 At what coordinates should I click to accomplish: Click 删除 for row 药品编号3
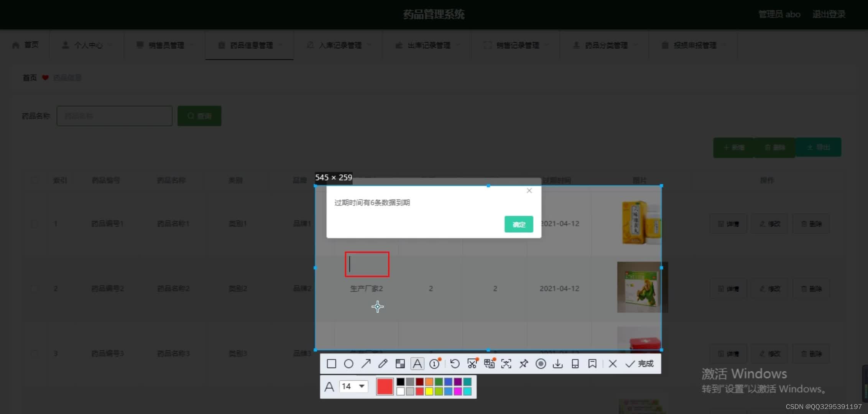[811, 353]
